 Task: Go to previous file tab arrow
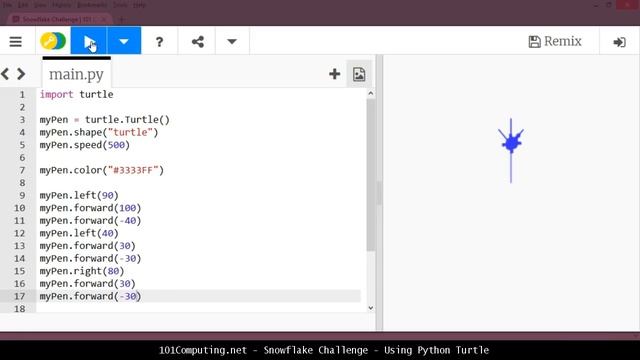pyautogui.click(x=5, y=74)
